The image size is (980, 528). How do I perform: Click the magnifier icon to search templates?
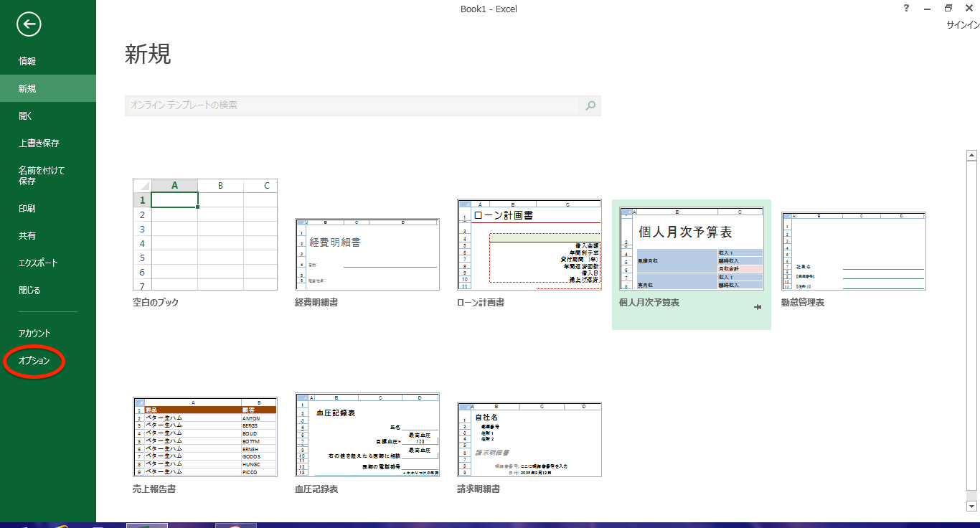click(590, 105)
